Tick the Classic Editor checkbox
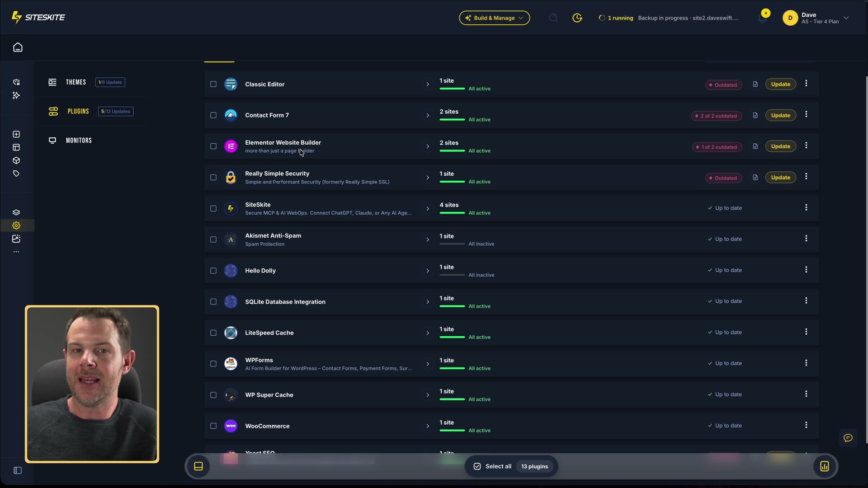Viewport: 868px width, 488px height. (213, 84)
